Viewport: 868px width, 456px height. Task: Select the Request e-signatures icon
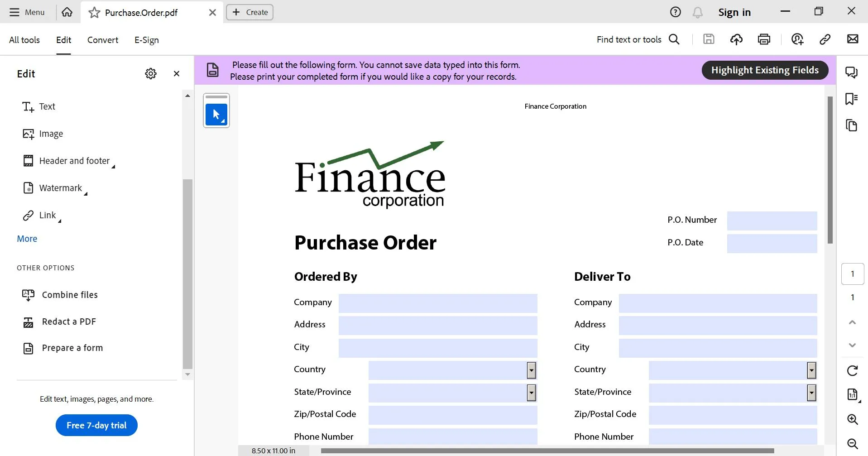tap(797, 39)
